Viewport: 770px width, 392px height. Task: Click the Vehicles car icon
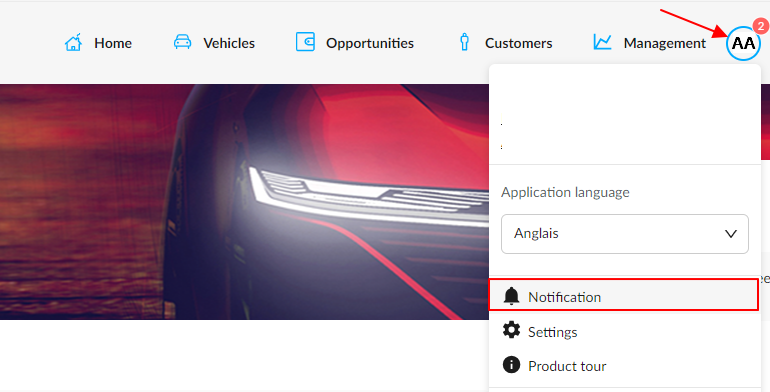[182, 42]
